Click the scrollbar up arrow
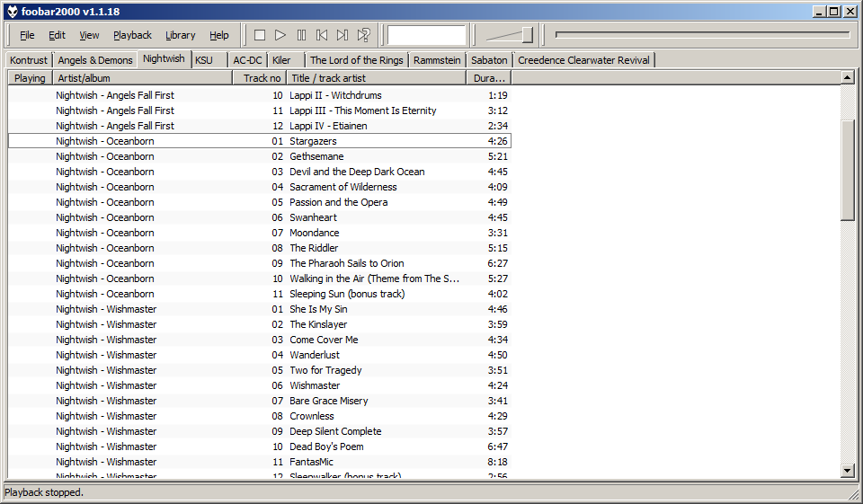 point(848,77)
